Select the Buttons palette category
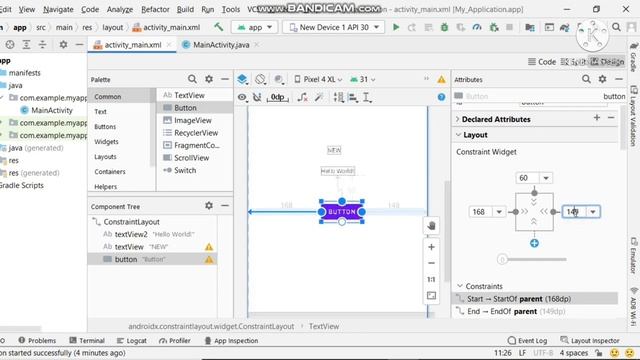The height and width of the screenshot is (360, 640). click(105, 127)
